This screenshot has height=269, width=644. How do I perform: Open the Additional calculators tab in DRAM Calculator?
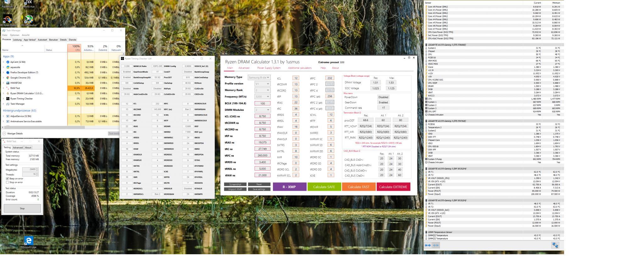pyautogui.click(x=300, y=68)
